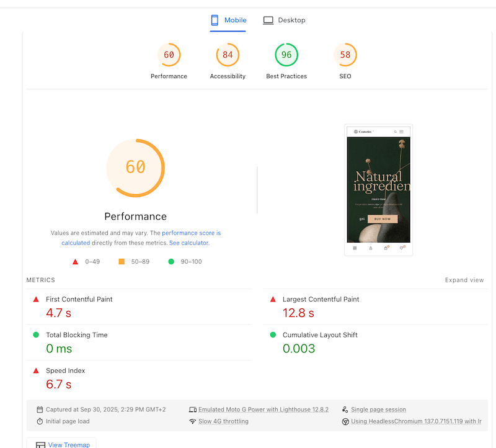Open the See calculator link
This screenshot has height=448, width=496.
(x=189, y=243)
